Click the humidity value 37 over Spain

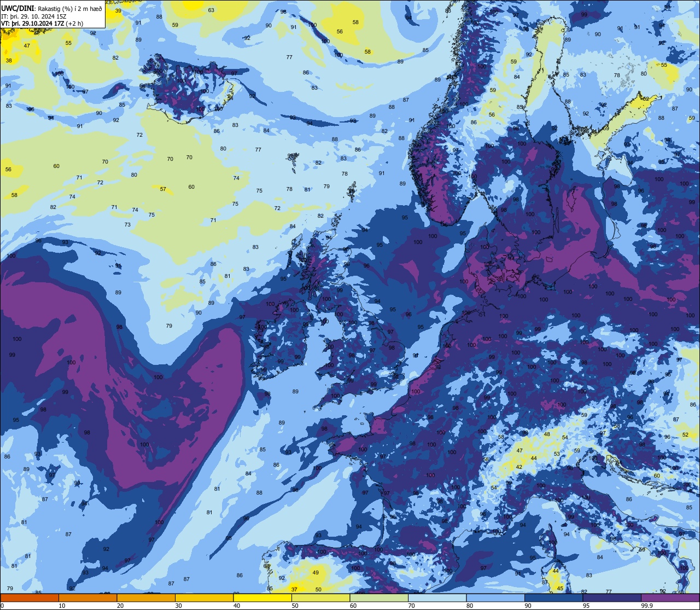click(294, 589)
